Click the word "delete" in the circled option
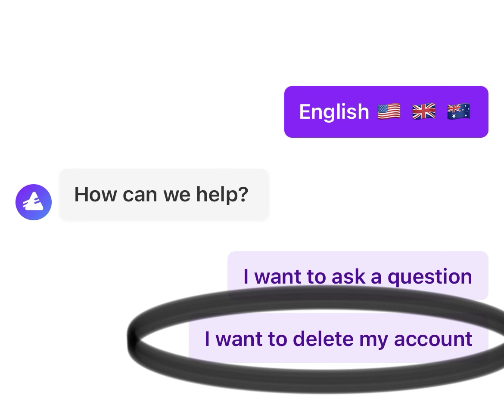Image resolution: width=504 pixels, height=420 pixels. tap(323, 339)
